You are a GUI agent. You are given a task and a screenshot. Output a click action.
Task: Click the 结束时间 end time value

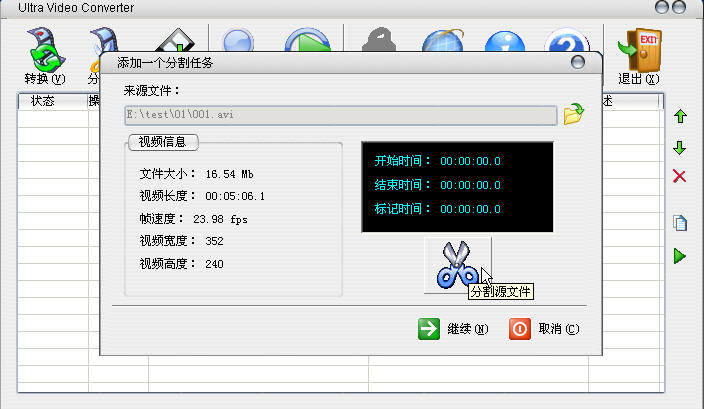point(470,185)
